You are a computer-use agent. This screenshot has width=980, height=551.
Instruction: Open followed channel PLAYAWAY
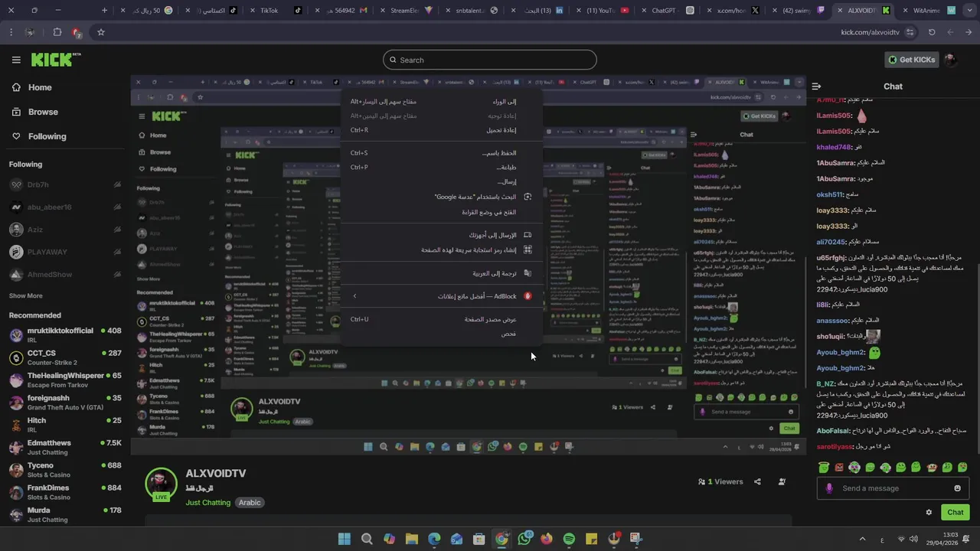[x=65, y=252]
